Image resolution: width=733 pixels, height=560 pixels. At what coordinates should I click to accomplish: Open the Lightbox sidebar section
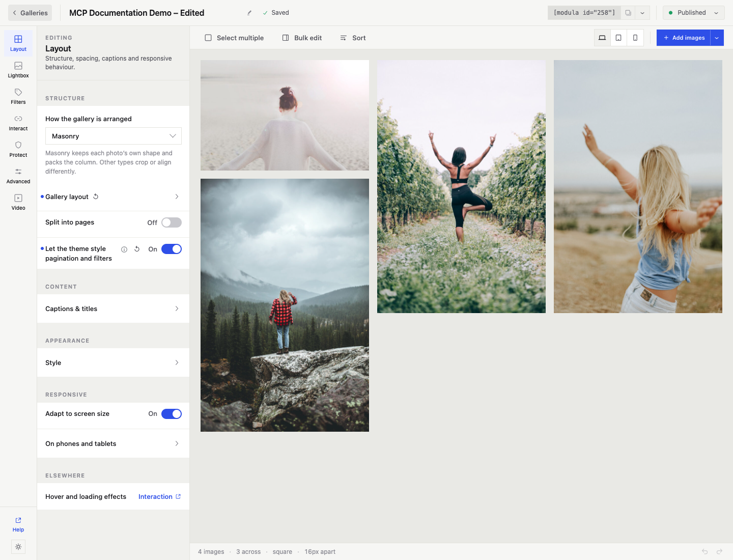[18, 69]
